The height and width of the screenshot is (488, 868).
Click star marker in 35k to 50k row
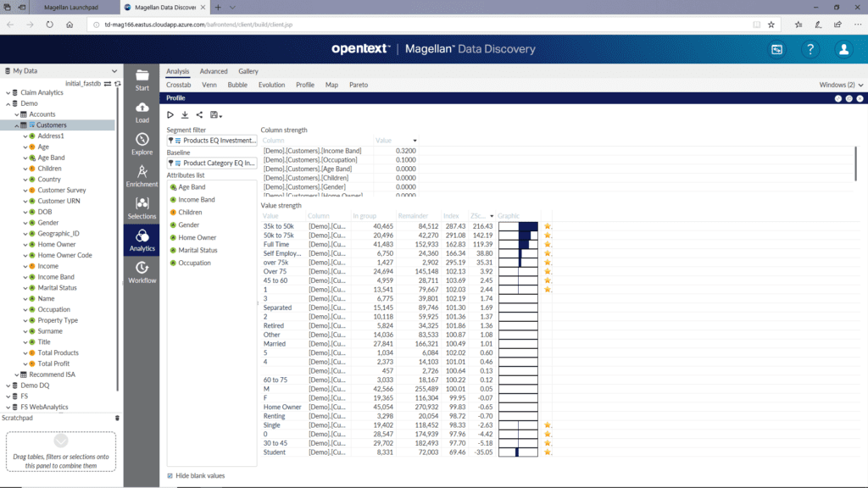tap(548, 226)
